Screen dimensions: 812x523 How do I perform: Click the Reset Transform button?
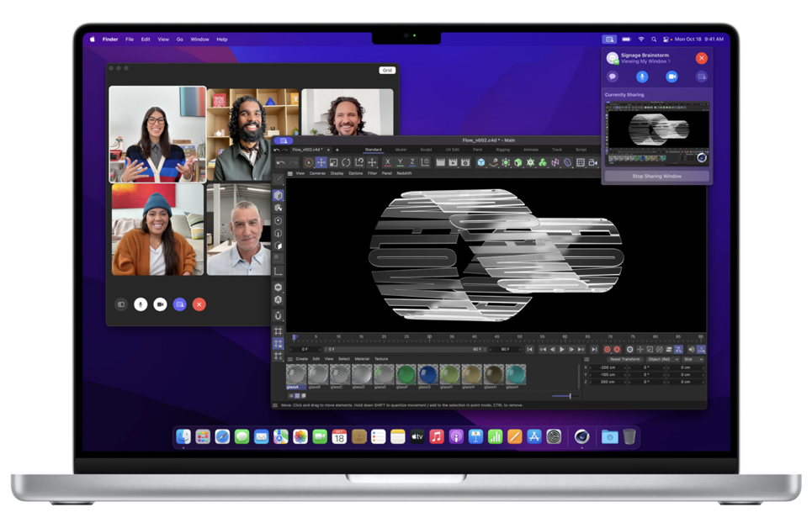click(x=624, y=359)
